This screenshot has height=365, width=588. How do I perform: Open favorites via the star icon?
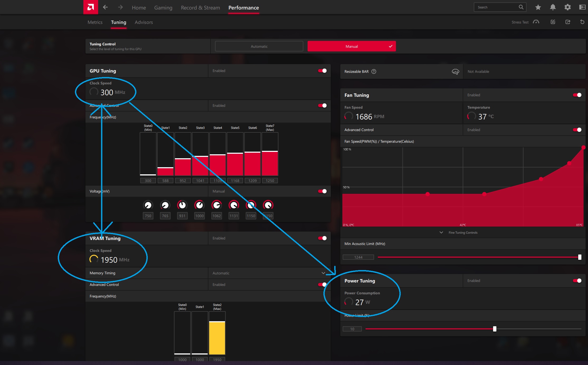coord(538,7)
